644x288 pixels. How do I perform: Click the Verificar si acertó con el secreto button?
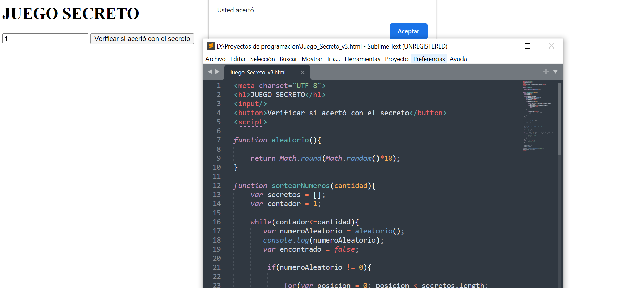pos(142,39)
